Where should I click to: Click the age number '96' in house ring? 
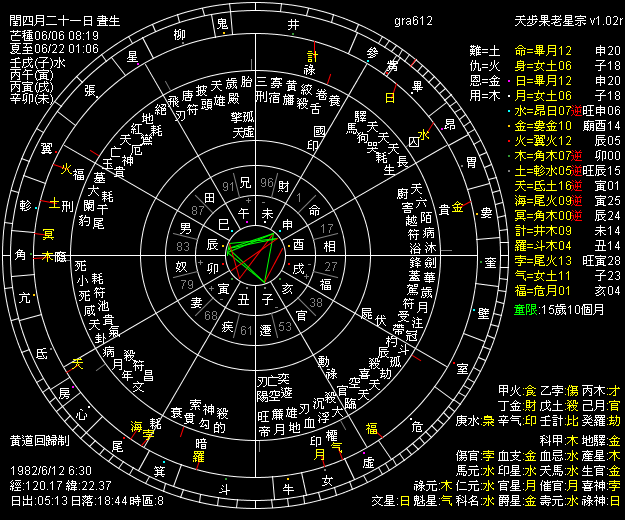coord(267,182)
